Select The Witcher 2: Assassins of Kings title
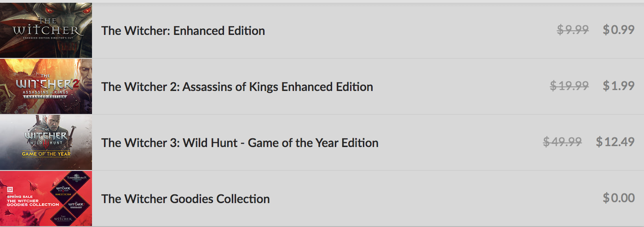The width and height of the screenshot is (644, 227). (x=237, y=87)
